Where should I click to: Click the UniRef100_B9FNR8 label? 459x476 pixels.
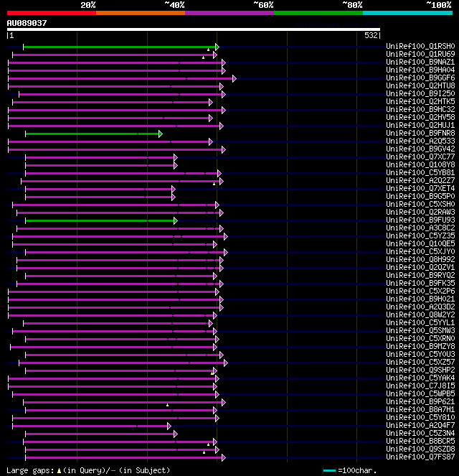click(x=420, y=133)
